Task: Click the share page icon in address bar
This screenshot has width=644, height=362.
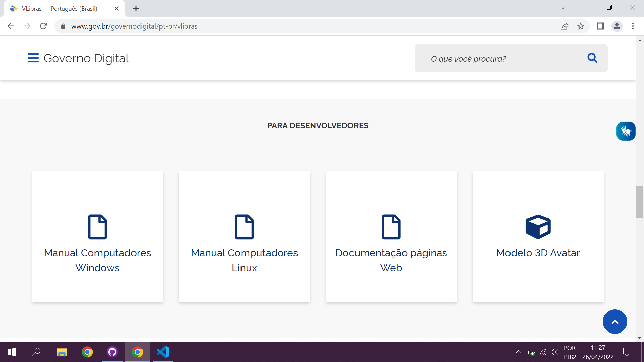Action: coord(565,26)
